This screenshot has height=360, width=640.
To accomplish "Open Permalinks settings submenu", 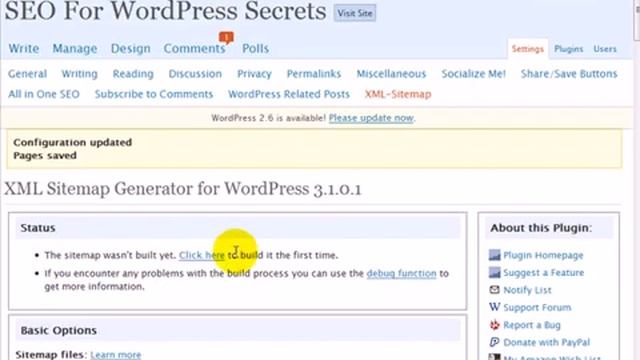I will tap(314, 74).
